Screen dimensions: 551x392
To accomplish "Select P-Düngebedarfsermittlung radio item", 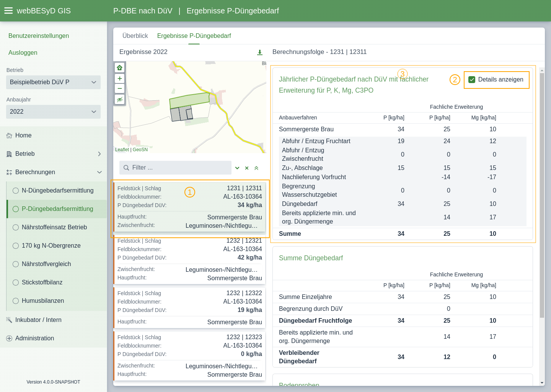I will [57, 209].
